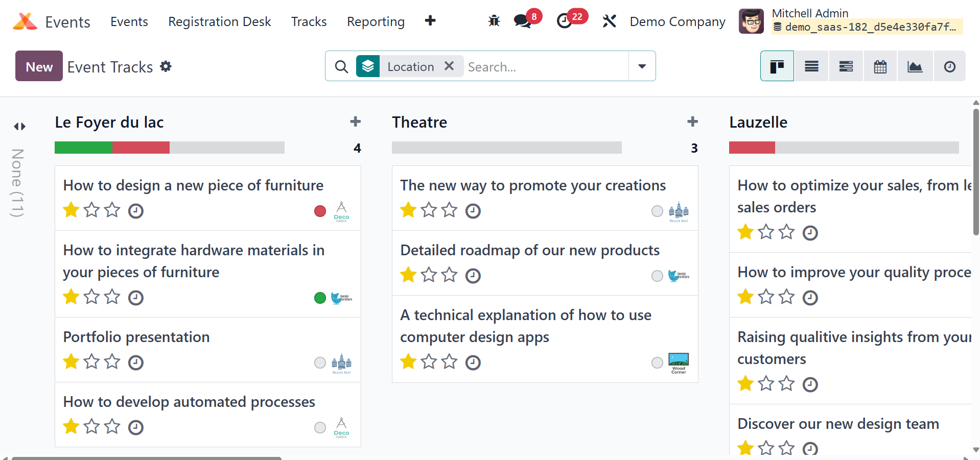Open the debug bug icon menu
This screenshot has width=980, height=460.
(494, 21)
